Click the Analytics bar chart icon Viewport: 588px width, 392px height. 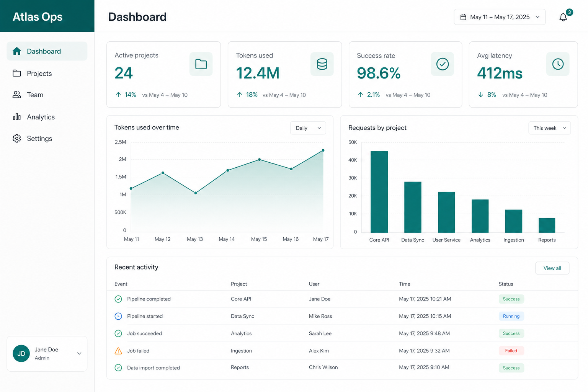[x=17, y=117]
